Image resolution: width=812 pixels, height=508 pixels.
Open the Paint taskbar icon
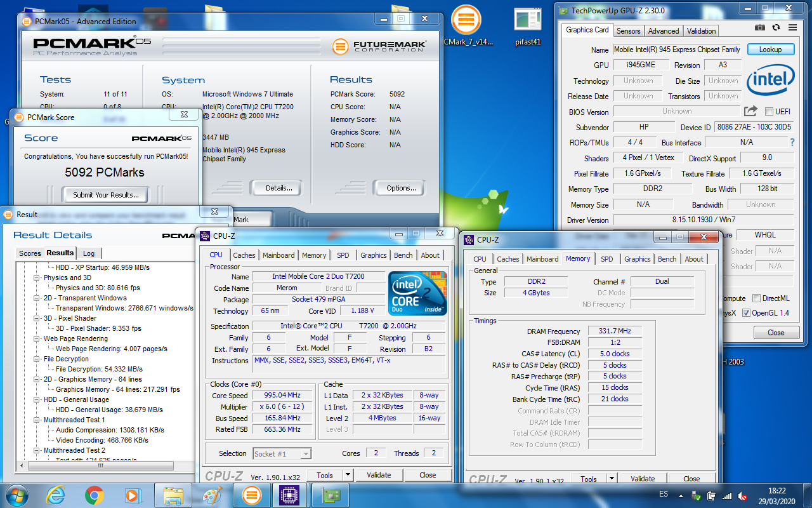pyautogui.click(x=212, y=495)
